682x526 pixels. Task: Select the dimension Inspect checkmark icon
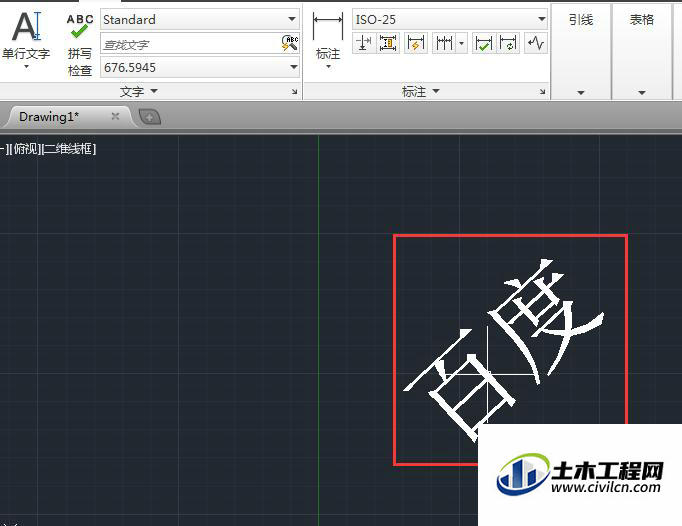(483, 43)
